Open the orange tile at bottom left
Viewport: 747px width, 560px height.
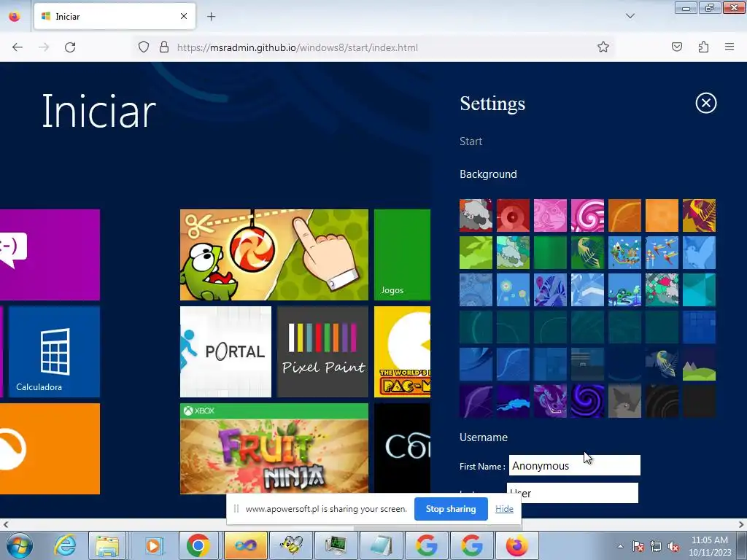[50, 448]
